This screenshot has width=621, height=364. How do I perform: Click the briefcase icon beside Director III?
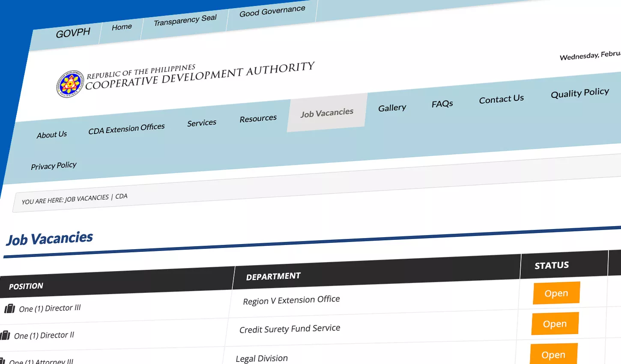point(9,307)
